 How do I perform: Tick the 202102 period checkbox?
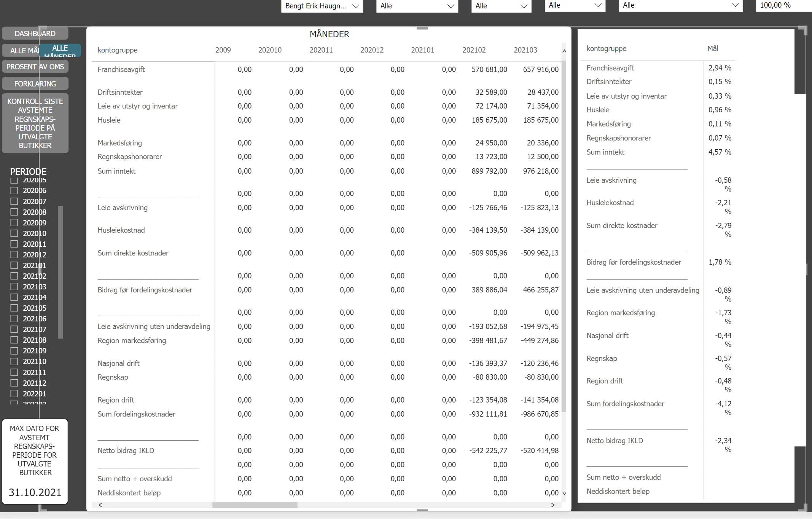(x=14, y=276)
